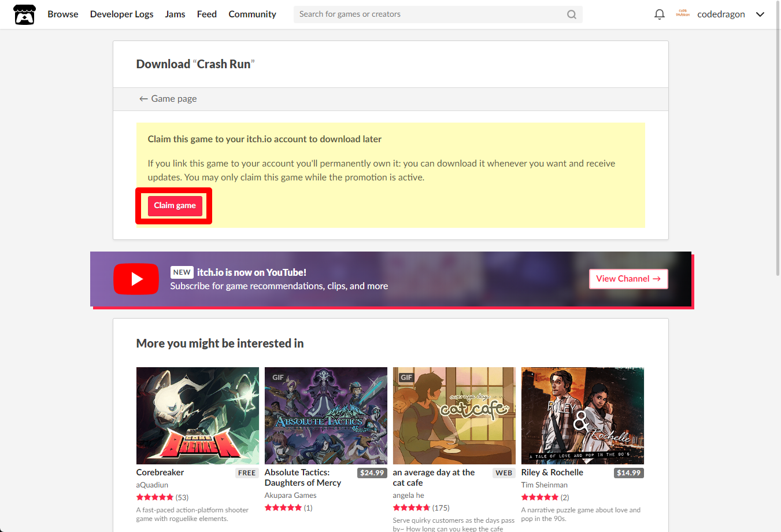Click Corebreaker description text

coord(193,515)
